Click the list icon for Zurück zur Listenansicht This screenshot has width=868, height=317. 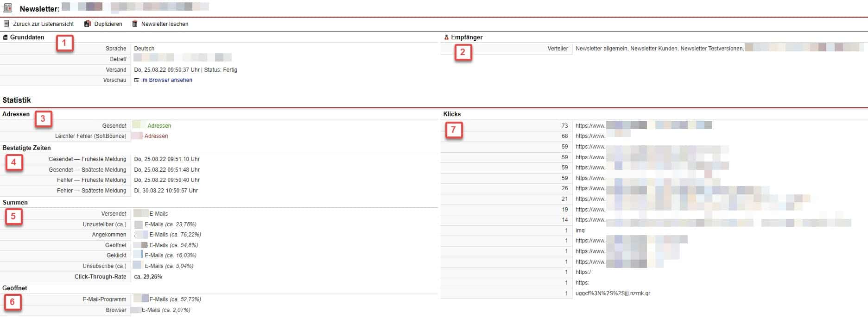[x=6, y=24]
